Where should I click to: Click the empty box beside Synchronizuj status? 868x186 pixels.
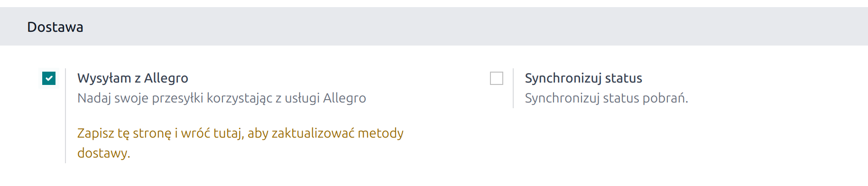click(x=497, y=78)
